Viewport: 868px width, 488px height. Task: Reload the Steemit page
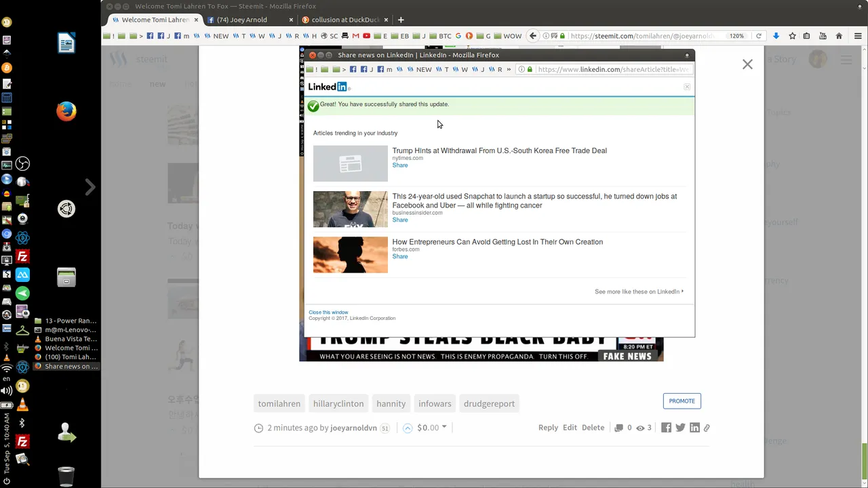(758, 36)
